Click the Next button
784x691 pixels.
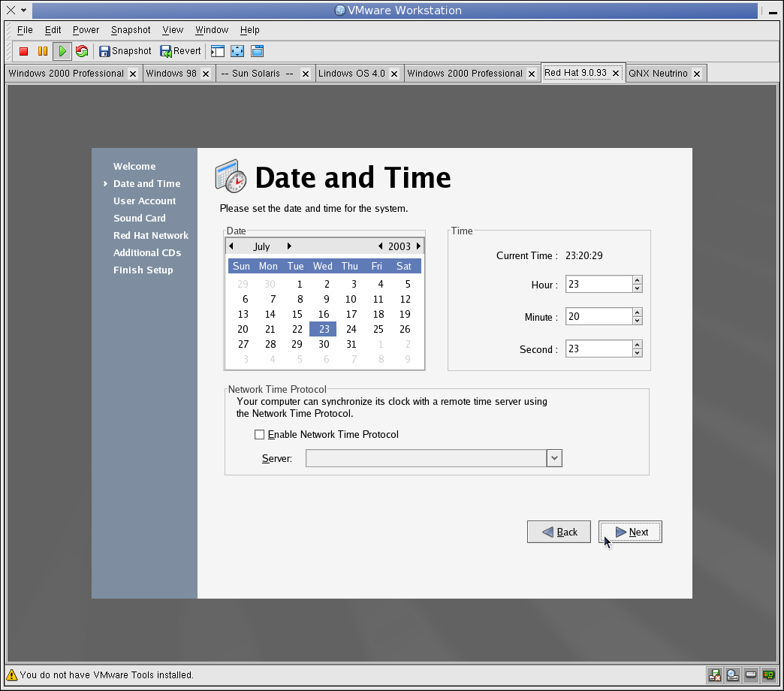point(630,532)
